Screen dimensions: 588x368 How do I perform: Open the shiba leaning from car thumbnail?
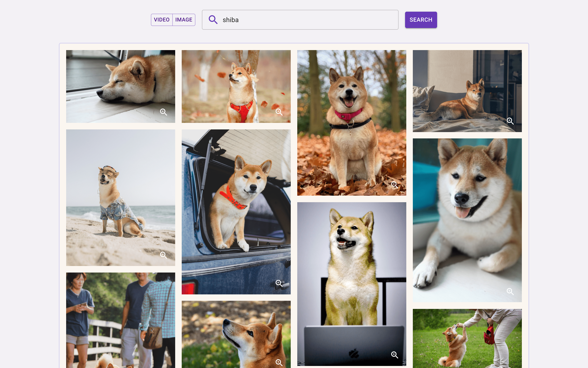tap(236, 212)
